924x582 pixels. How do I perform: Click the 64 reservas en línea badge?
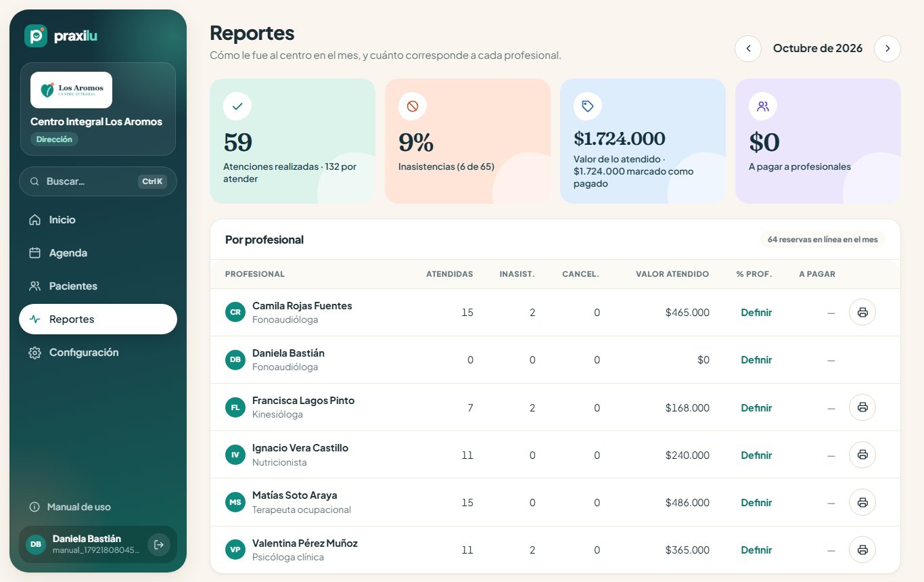click(x=823, y=240)
